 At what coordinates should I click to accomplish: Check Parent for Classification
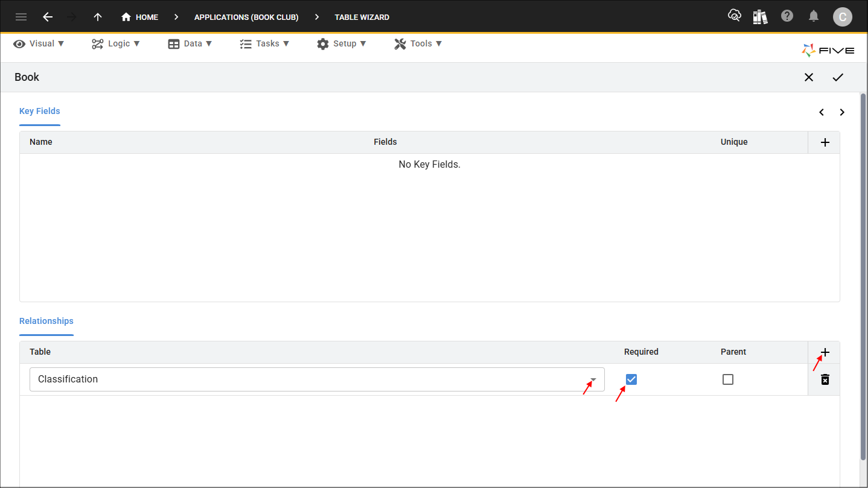[x=728, y=379]
